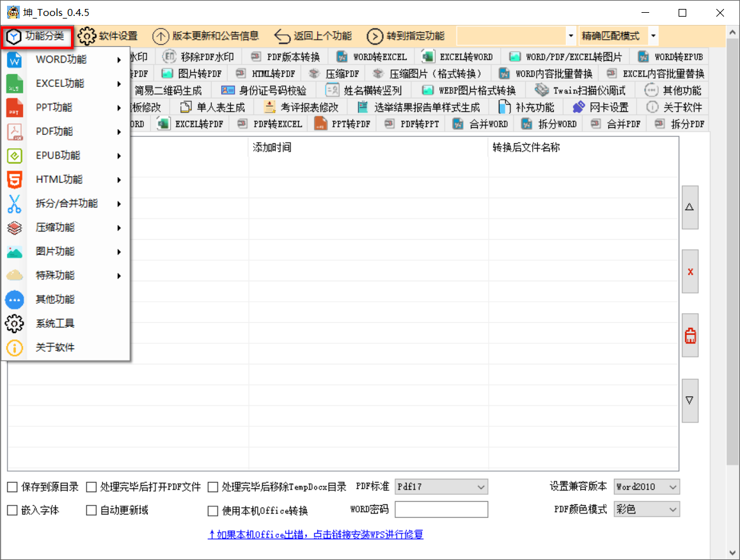This screenshot has width=740, height=560.
Task: Open the Twain扫描仪调试 tab
Action: (581, 91)
